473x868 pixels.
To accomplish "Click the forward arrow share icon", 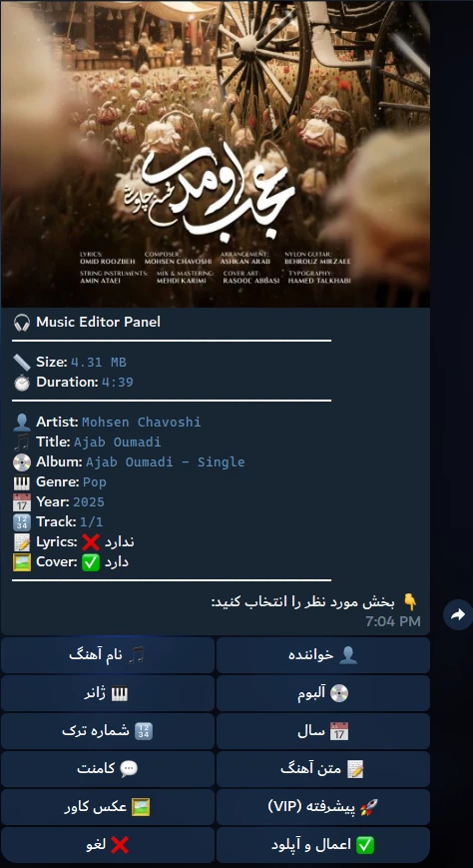I will point(458,614).
